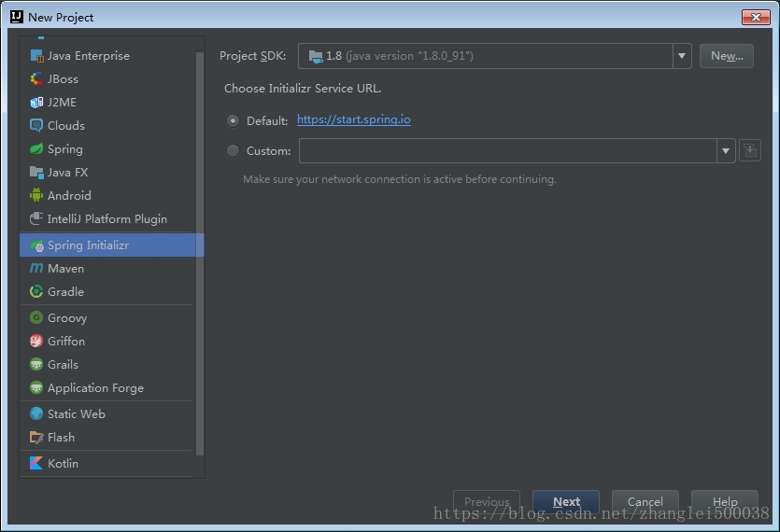Screen dimensions: 780x532
Task: Click the Cancel button
Action: (x=645, y=502)
